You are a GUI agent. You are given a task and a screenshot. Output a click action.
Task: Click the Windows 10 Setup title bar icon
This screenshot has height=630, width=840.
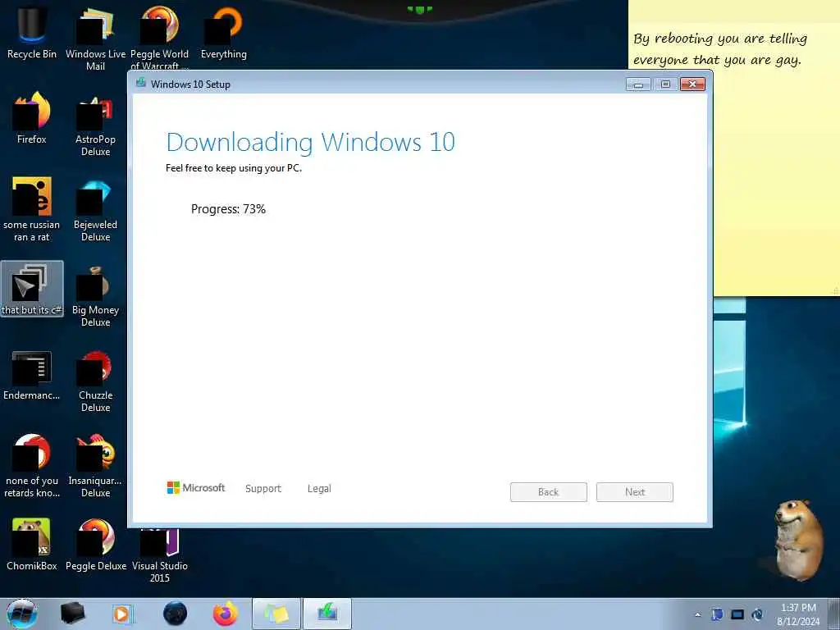pos(141,83)
